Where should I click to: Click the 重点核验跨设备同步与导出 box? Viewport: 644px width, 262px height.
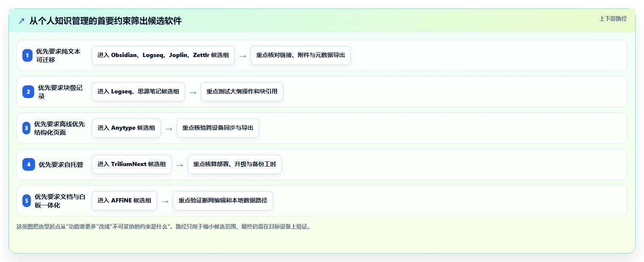coord(218,128)
